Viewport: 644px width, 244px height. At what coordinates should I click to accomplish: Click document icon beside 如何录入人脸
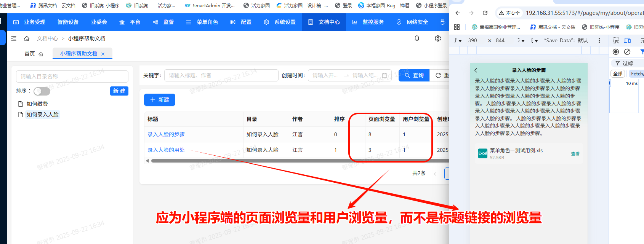pyautogui.click(x=21, y=115)
